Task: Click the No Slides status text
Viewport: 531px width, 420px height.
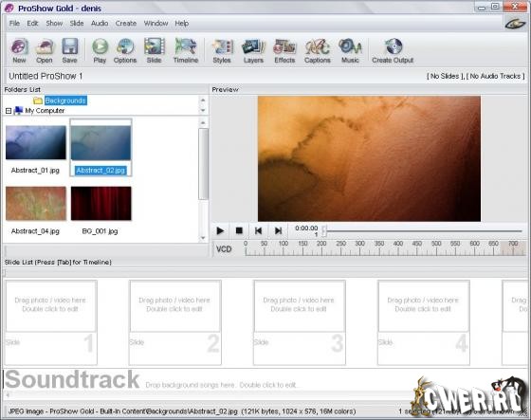Action: pyautogui.click(x=445, y=76)
